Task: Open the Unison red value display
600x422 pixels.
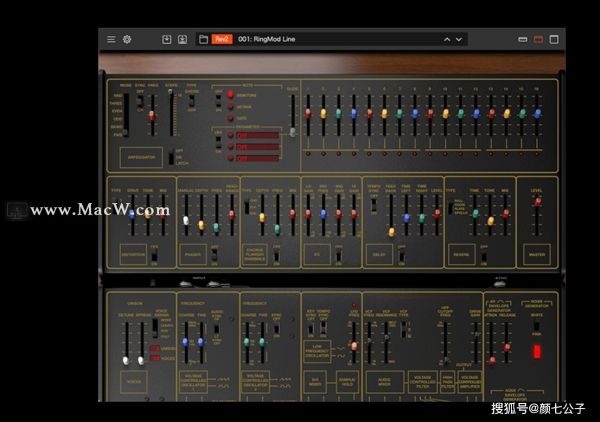Action: pyautogui.click(x=155, y=349)
